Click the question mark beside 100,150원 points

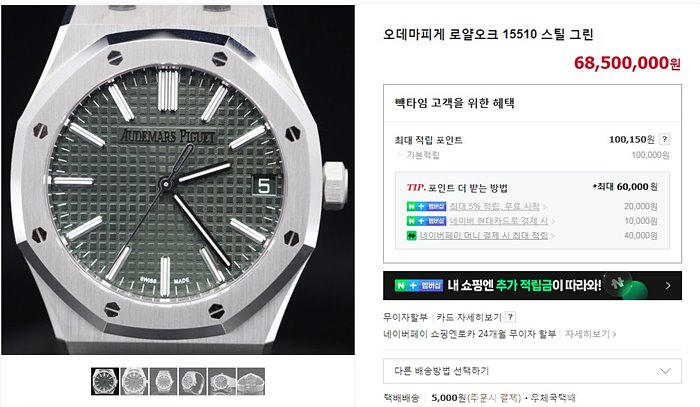pos(664,139)
